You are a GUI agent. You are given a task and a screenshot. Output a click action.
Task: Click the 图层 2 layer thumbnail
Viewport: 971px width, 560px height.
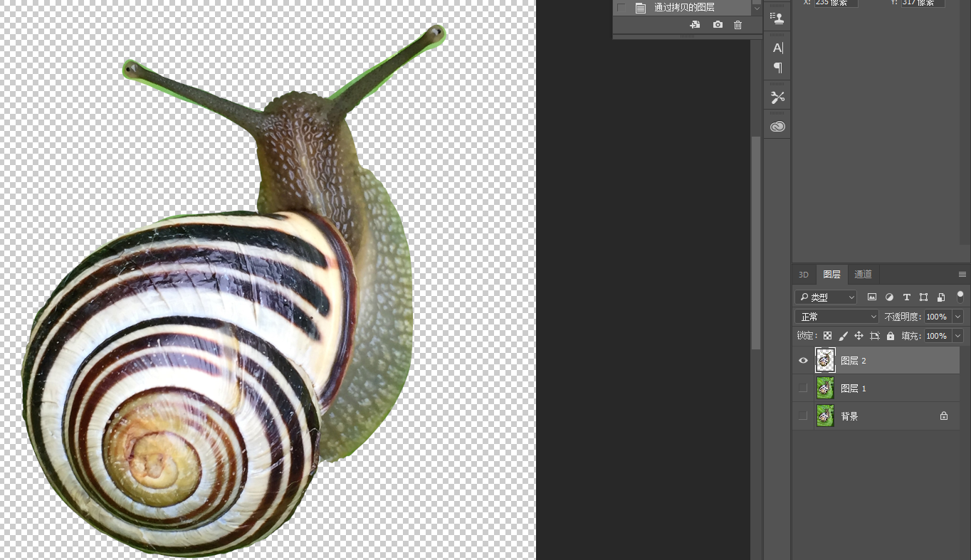tap(825, 361)
